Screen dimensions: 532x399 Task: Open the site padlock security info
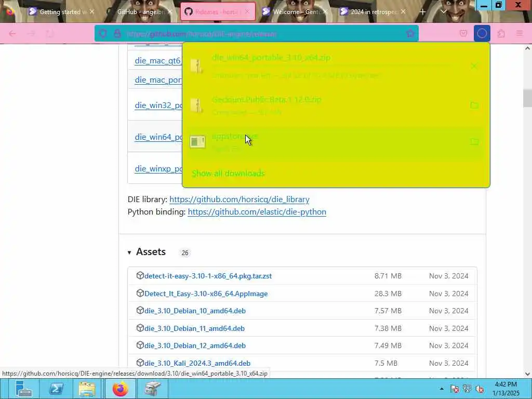[x=117, y=34]
